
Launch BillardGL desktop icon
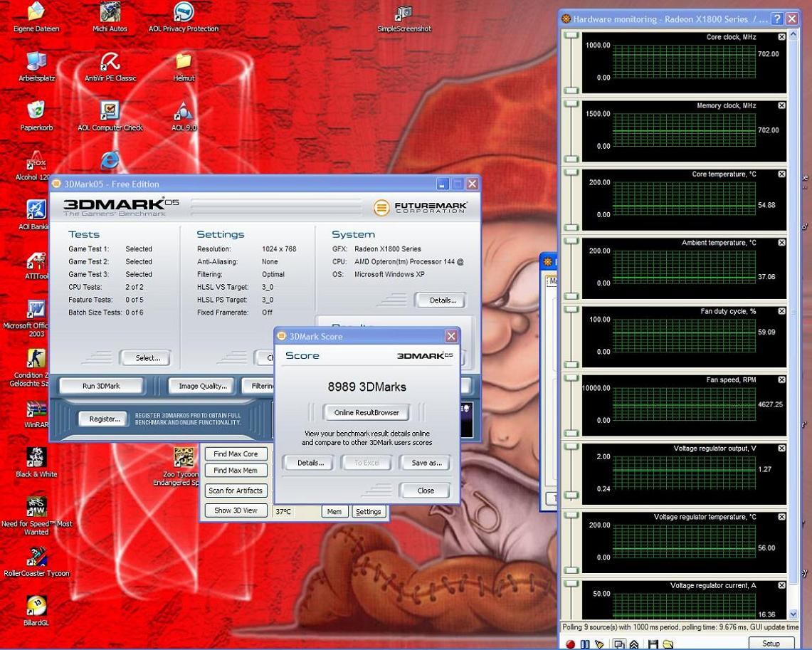coord(36,611)
